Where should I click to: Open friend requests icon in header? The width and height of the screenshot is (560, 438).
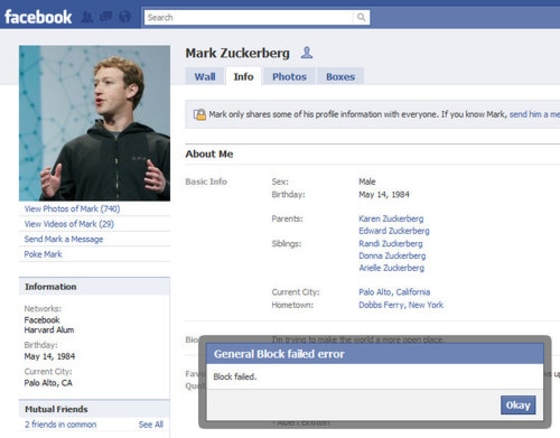(x=87, y=17)
